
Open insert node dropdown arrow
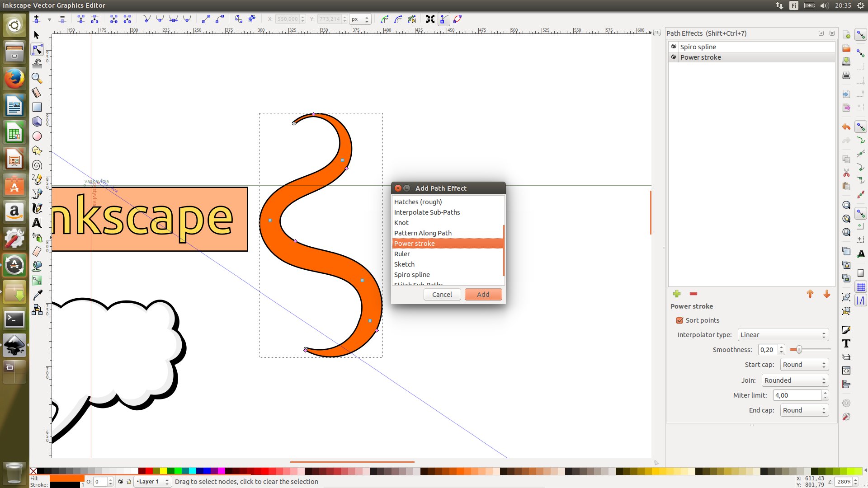49,19
